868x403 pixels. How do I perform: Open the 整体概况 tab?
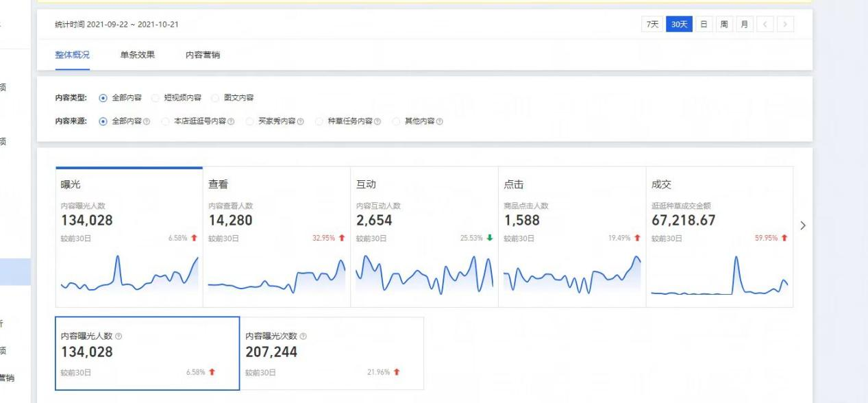[x=73, y=55]
